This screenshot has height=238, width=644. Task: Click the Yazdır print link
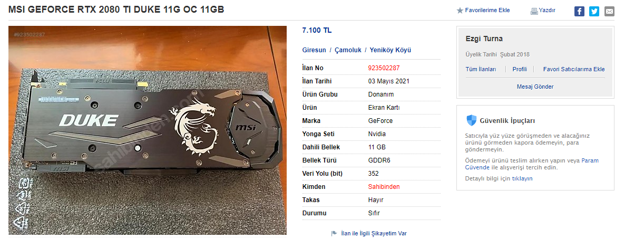tap(547, 11)
